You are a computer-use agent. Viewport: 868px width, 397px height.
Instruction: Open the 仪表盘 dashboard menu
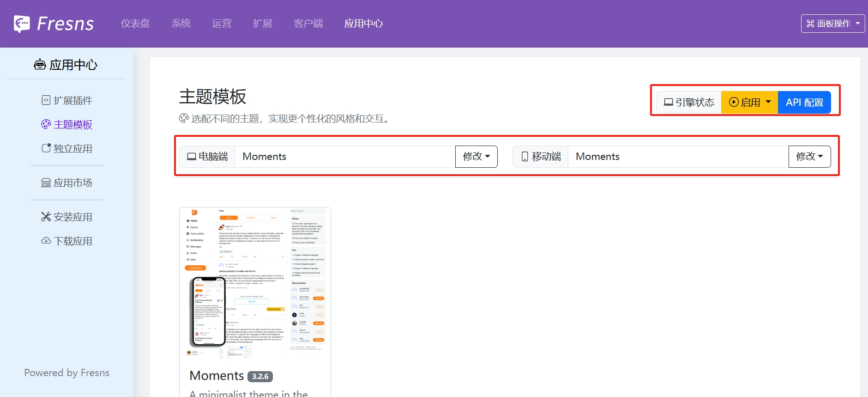click(x=135, y=24)
